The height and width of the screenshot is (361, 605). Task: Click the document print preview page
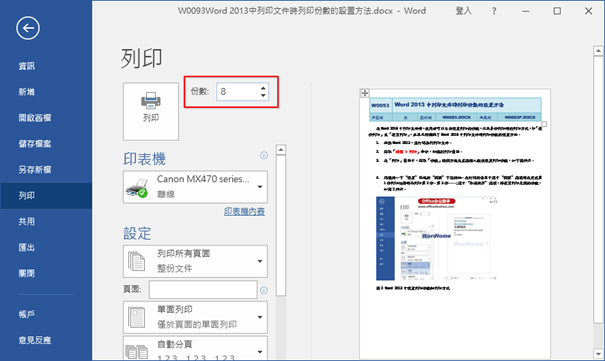[x=455, y=224]
